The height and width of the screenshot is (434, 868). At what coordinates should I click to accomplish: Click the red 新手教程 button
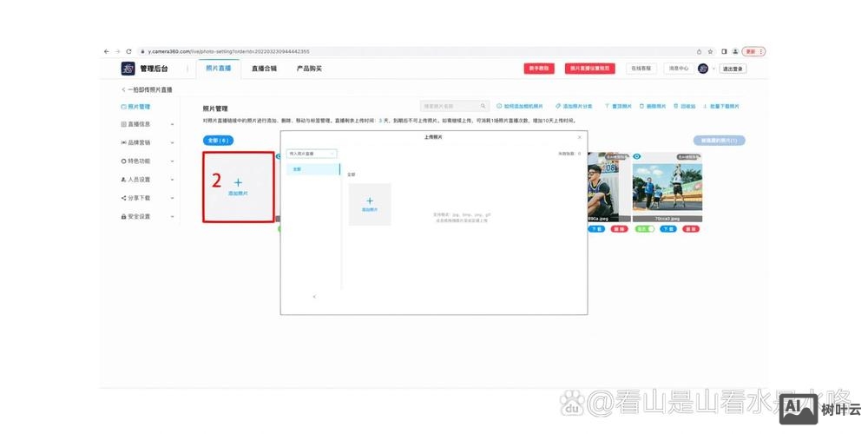click(x=539, y=69)
